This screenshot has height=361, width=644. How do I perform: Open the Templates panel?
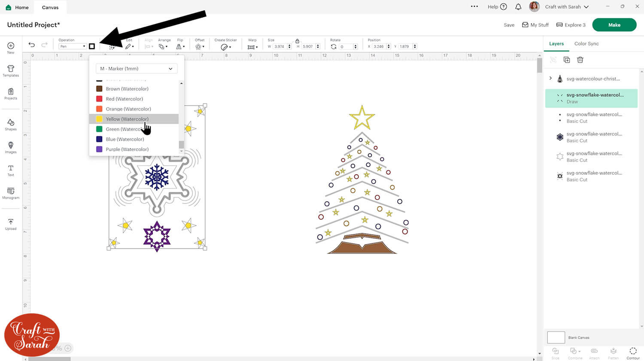tap(11, 71)
